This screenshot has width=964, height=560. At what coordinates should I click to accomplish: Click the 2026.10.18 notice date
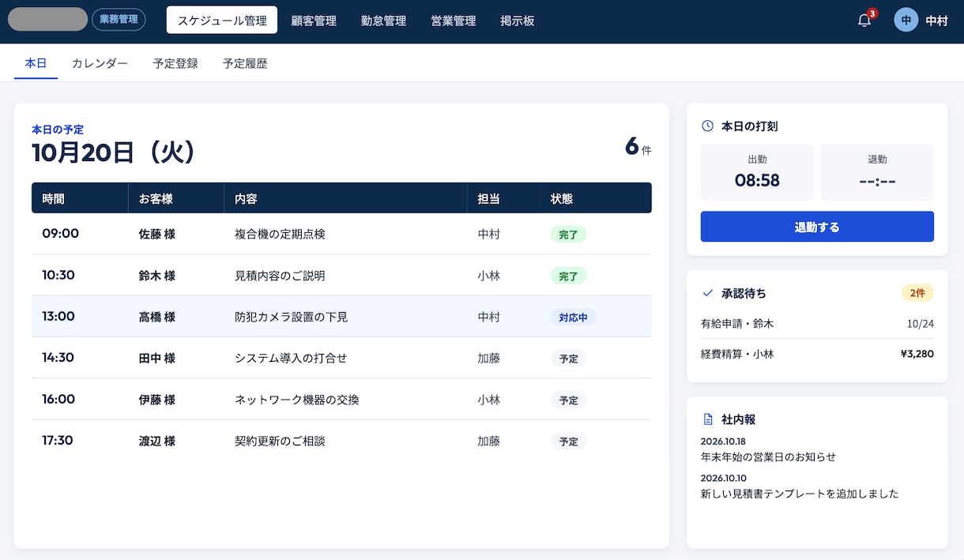pyautogui.click(x=723, y=442)
